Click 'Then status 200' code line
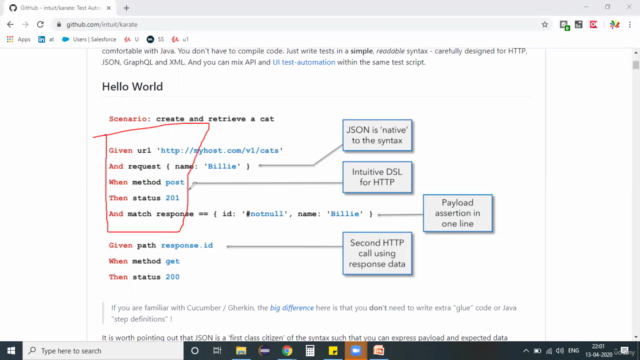The height and width of the screenshot is (360, 640). coord(144,277)
